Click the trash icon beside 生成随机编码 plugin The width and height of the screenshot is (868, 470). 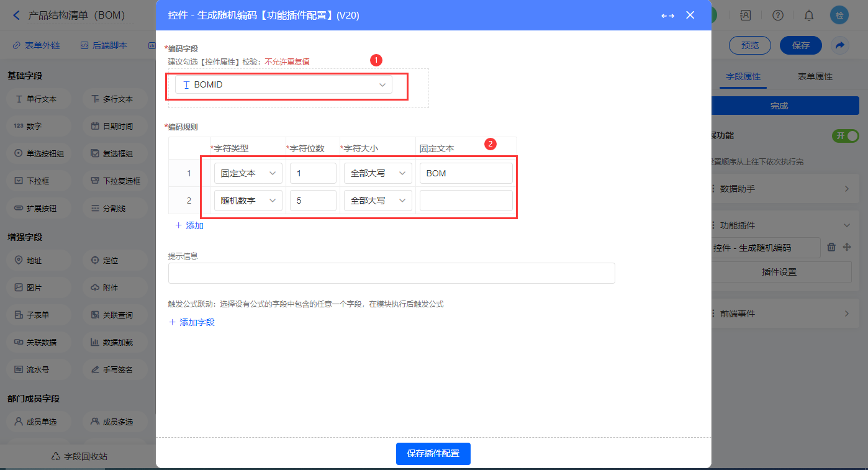pyautogui.click(x=832, y=247)
